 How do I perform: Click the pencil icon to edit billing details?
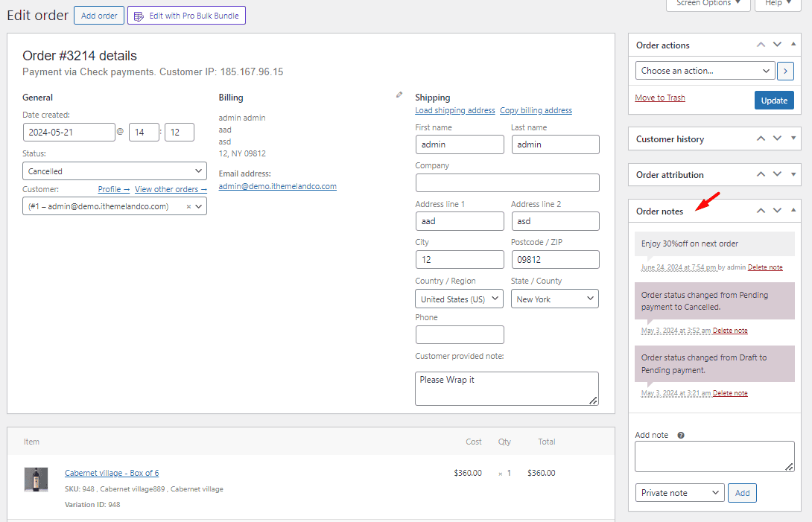[x=399, y=95]
